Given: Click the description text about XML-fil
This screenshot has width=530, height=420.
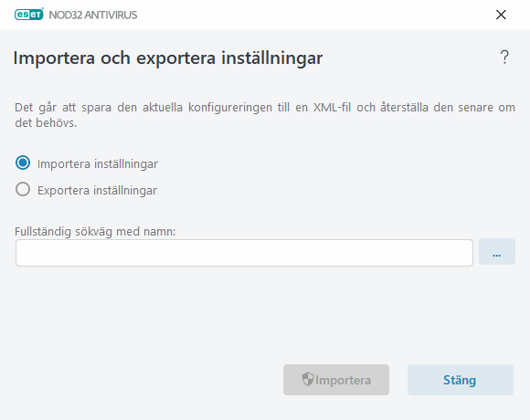Looking at the screenshot, I should pyautogui.click(x=265, y=115).
